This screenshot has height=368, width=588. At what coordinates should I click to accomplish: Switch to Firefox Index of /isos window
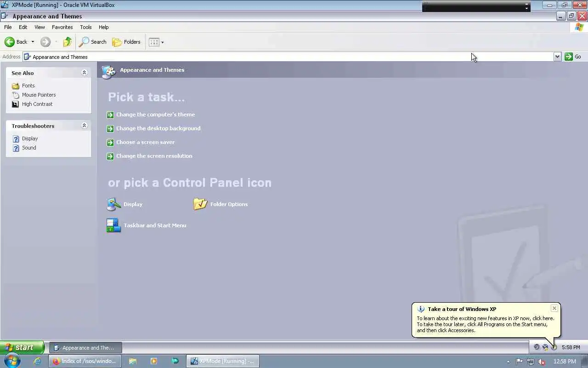click(x=85, y=362)
